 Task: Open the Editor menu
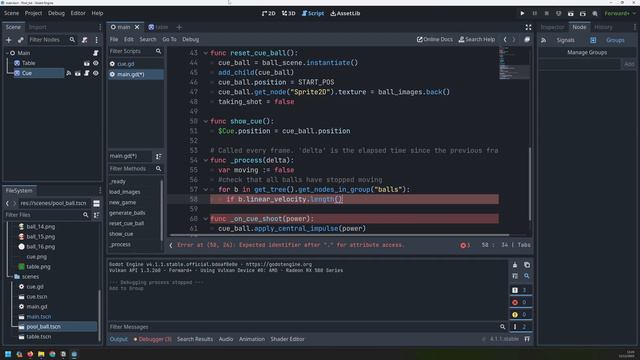pyautogui.click(x=78, y=13)
